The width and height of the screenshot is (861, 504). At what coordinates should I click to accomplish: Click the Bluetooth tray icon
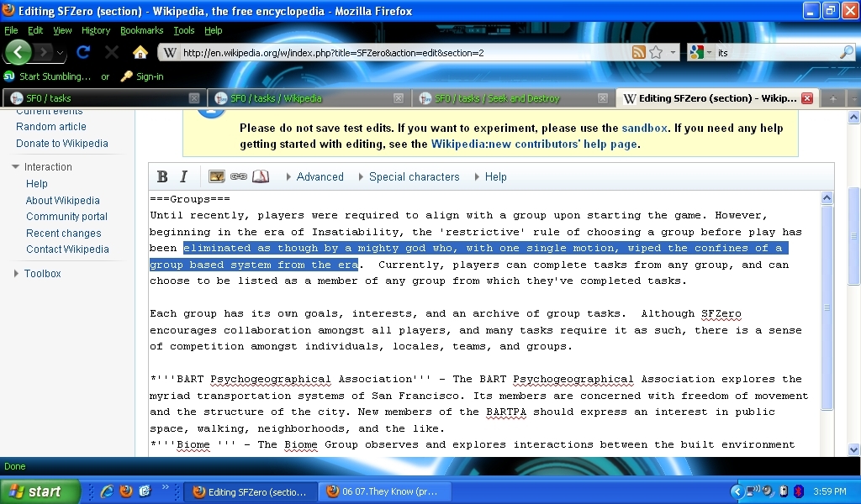(x=799, y=491)
